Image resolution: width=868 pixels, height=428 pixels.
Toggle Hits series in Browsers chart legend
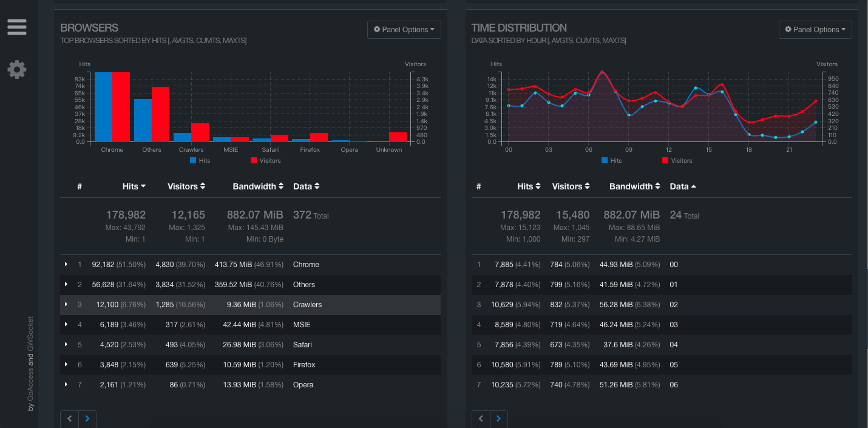point(200,161)
